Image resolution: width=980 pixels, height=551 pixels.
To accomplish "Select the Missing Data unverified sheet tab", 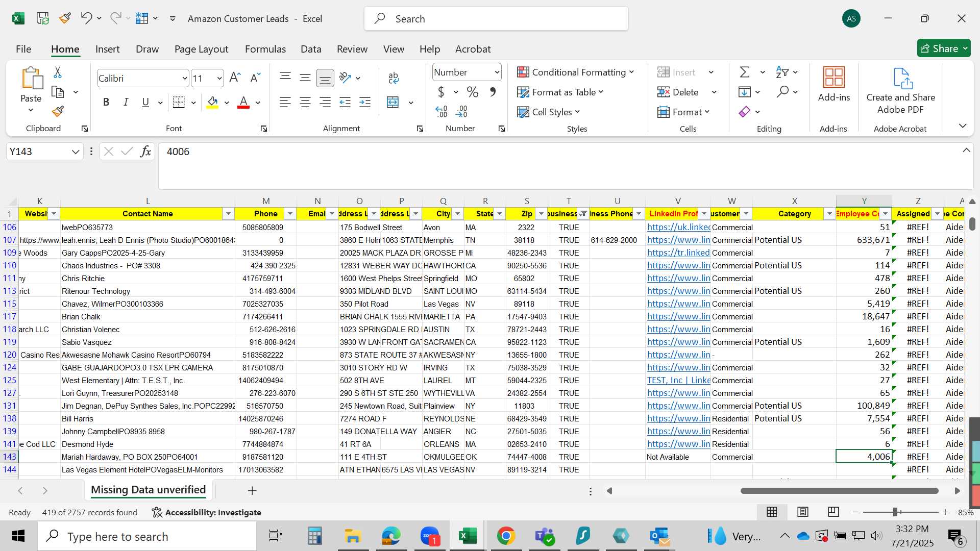I will (148, 490).
